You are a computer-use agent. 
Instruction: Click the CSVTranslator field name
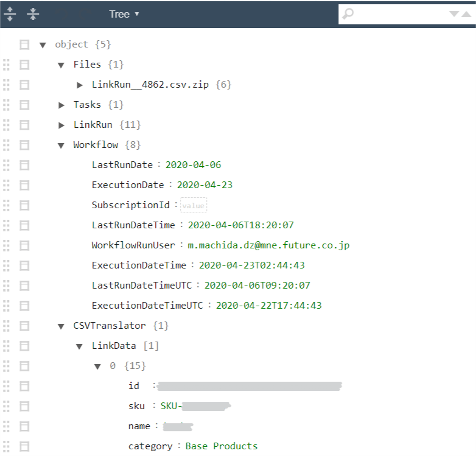[110, 326]
